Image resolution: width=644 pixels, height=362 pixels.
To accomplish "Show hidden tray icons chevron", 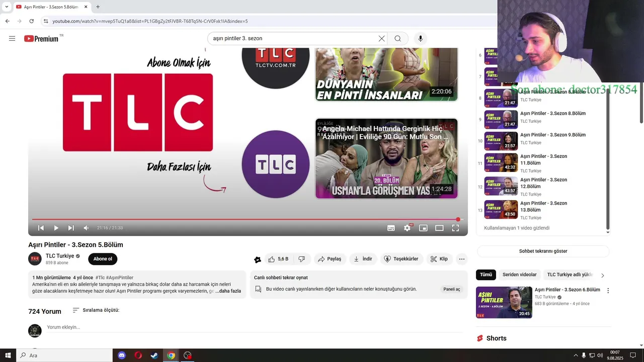I will point(576,355).
